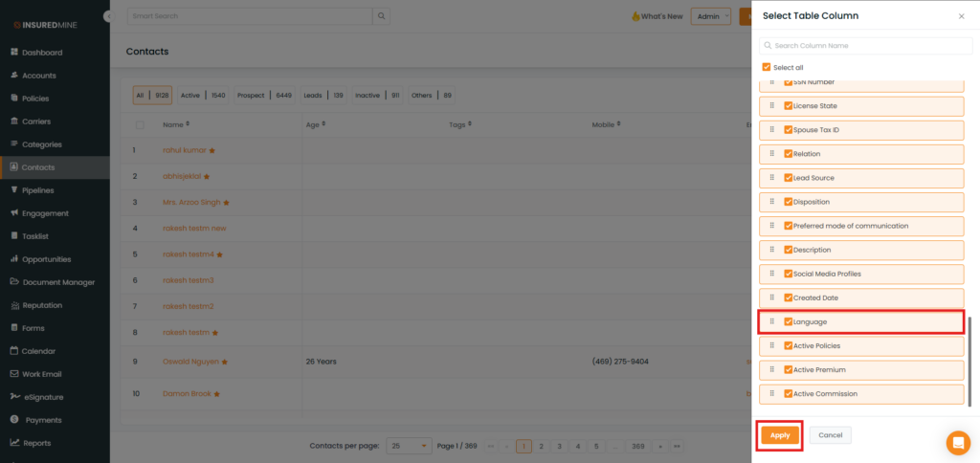Open the chat support bubble icon

pos(957,443)
